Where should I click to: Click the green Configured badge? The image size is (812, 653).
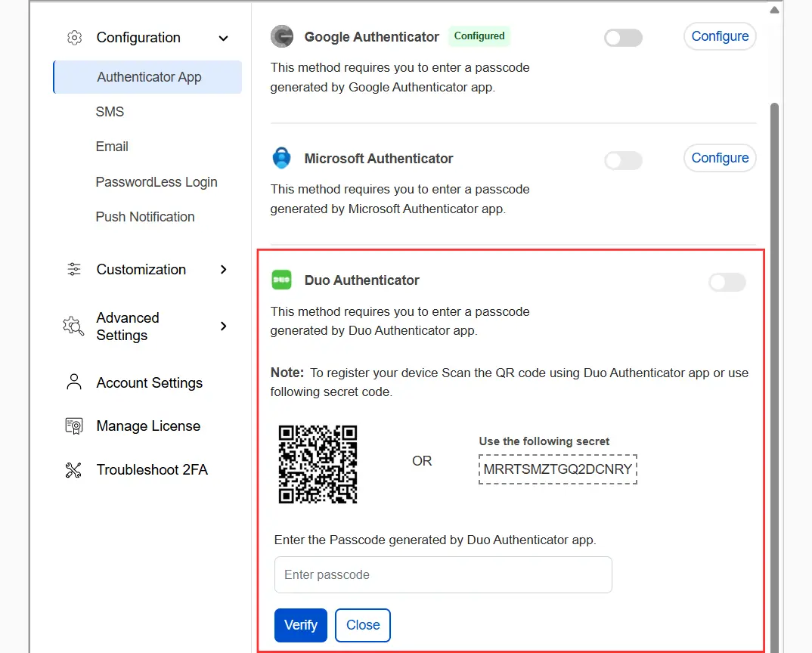tap(479, 36)
